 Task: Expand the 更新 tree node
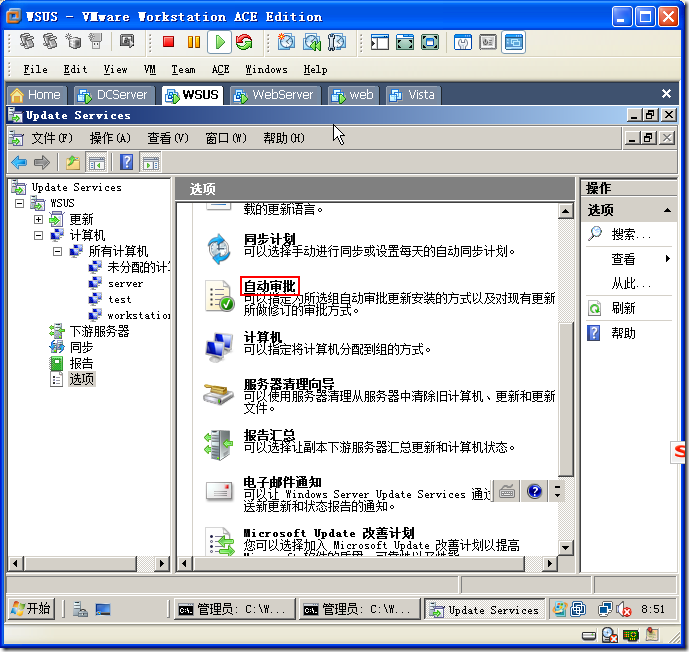[x=38, y=219]
